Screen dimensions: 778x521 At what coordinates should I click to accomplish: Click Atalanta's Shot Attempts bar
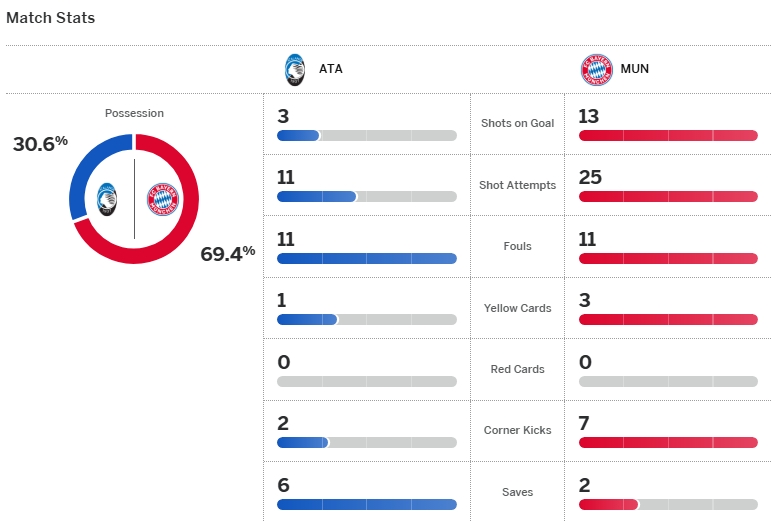tap(366, 197)
